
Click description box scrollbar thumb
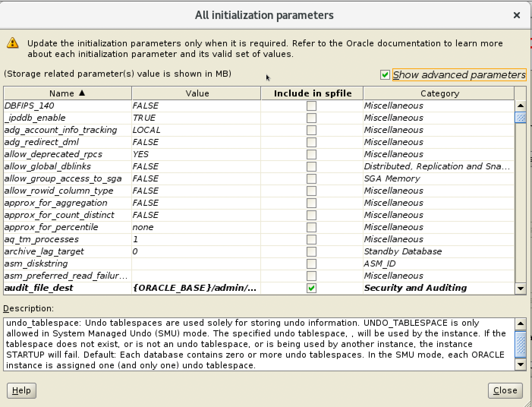click(x=521, y=344)
